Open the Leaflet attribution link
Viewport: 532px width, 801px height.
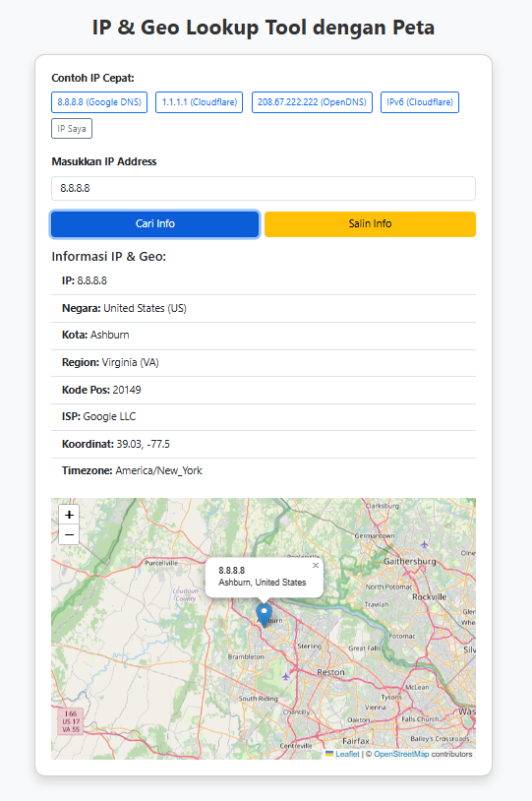click(x=347, y=754)
